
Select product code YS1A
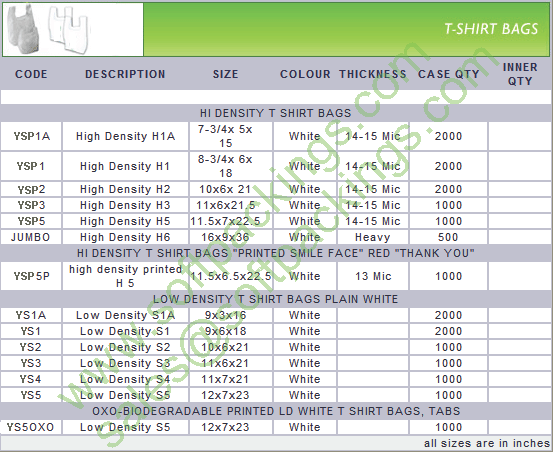[31, 315]
